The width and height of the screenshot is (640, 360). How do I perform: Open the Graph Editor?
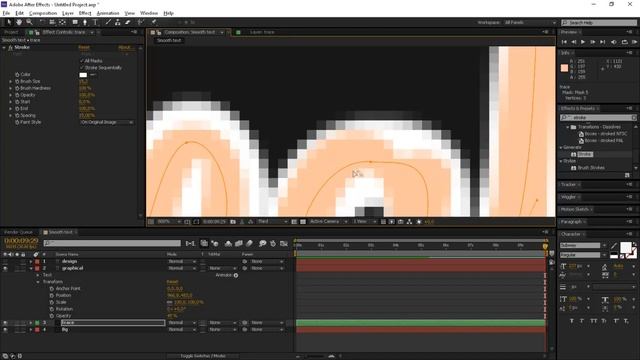[x=284, y=243]
